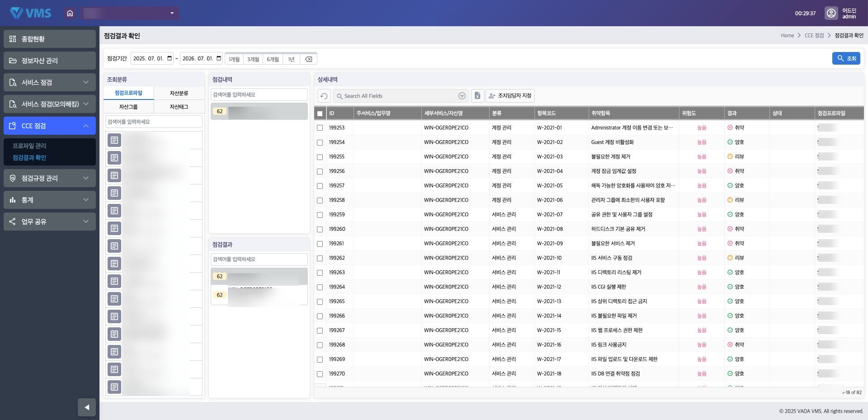Open calendar picker for start date 2025. 07. 01.
Viewport: 868px width, 420px height.
170,58
